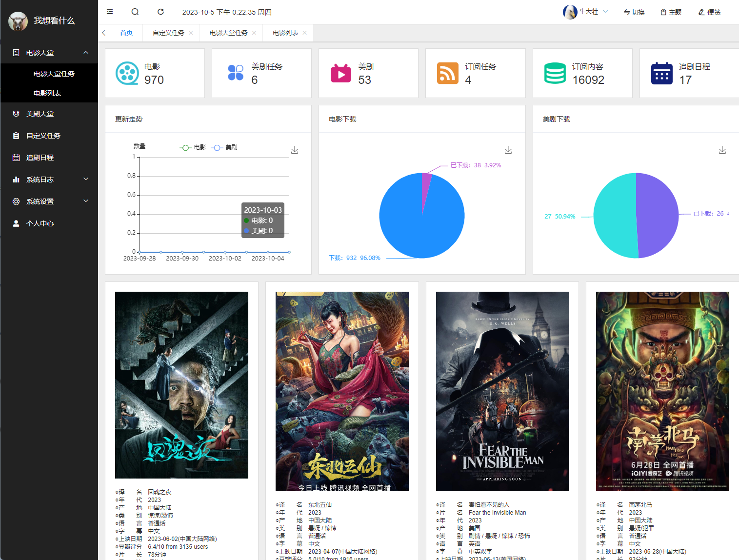
Task: Click the purple slice in 美剧下载 pie
Action: click(x=658, y=215)
